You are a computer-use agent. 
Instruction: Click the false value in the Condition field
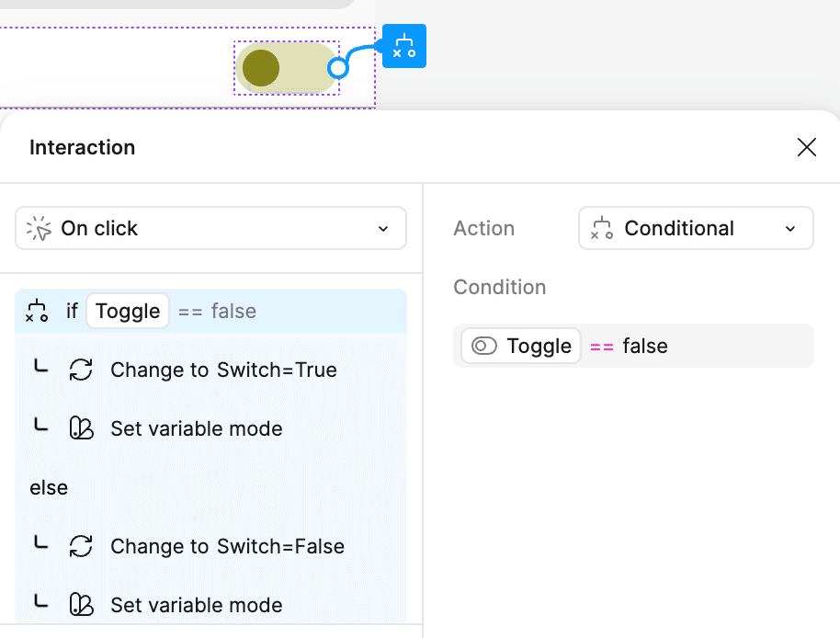point(645,346)
